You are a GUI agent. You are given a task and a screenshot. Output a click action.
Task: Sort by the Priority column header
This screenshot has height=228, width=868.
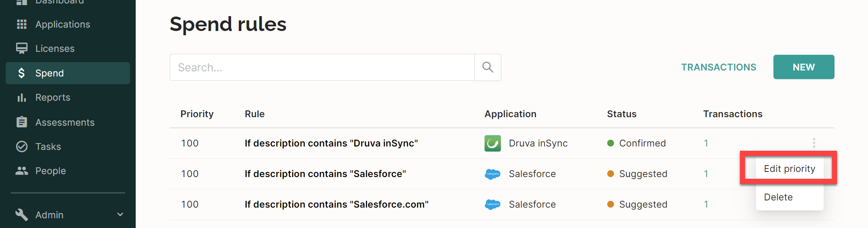197,114
